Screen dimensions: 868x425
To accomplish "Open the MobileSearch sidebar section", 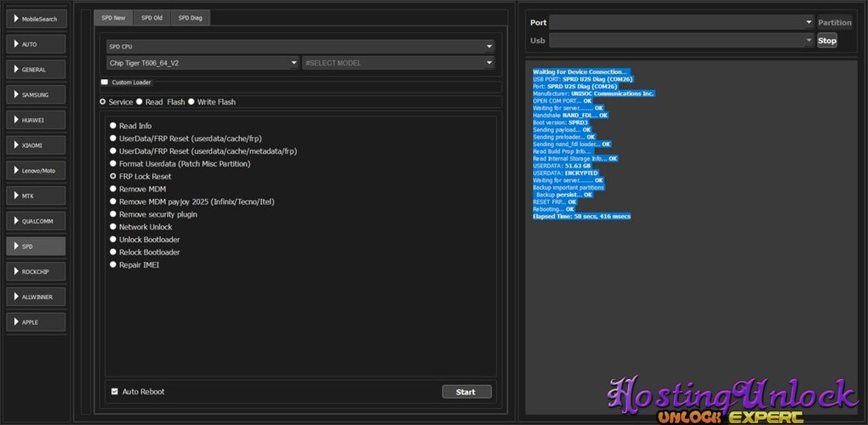I will [36, 18].
